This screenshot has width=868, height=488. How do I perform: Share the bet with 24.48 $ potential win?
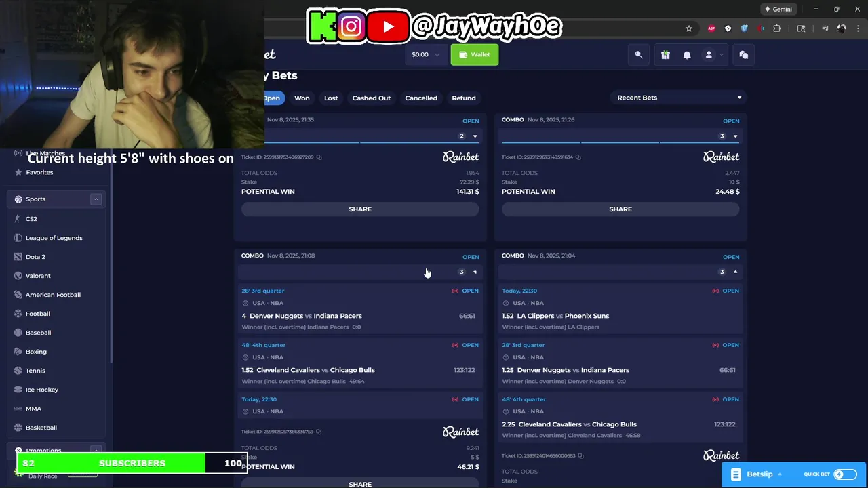click(x=620, y=209)
